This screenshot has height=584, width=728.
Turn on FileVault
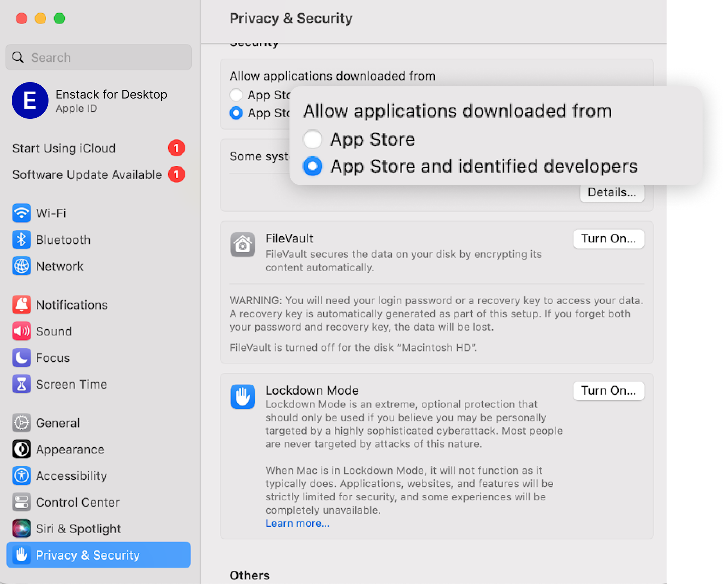tap(609, 238)
